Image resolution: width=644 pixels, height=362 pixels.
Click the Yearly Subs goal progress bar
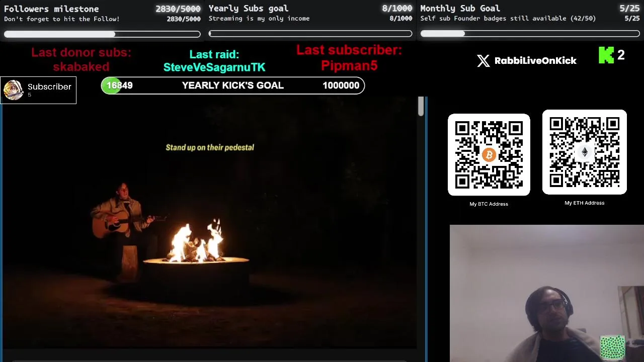pos(310,34)
